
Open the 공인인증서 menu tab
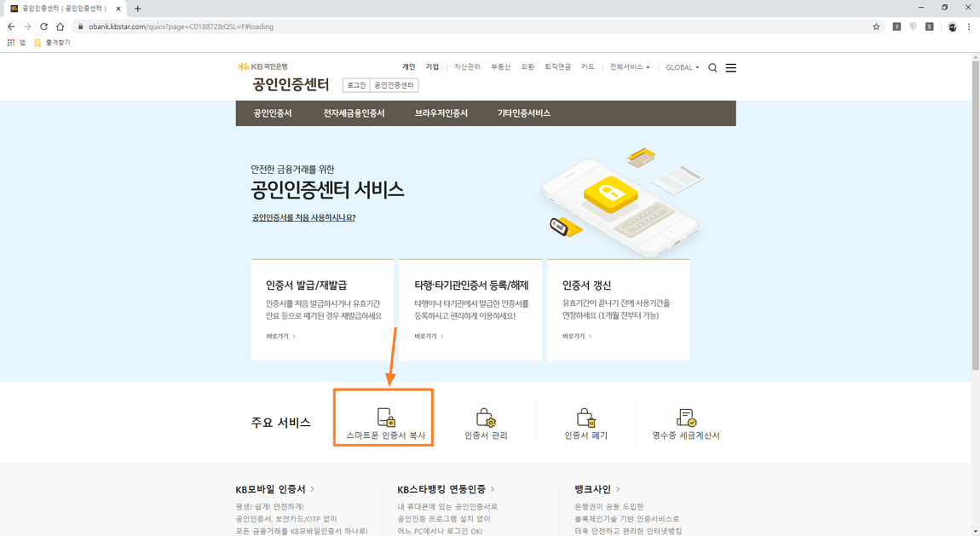pyautogui.click(x=273, y=113)
